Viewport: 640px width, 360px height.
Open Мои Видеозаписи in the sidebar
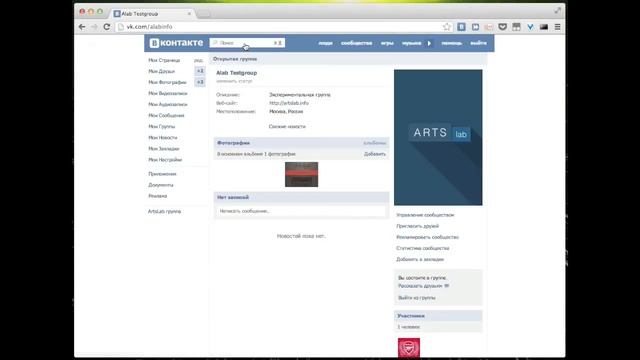coord(168,93)
